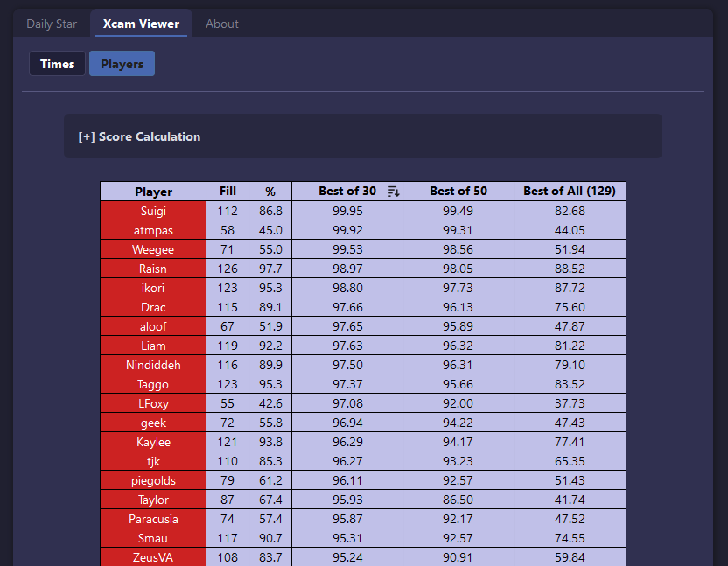Click Weegee's percentage 55.0
728x566 pixels.
point(270,249)
